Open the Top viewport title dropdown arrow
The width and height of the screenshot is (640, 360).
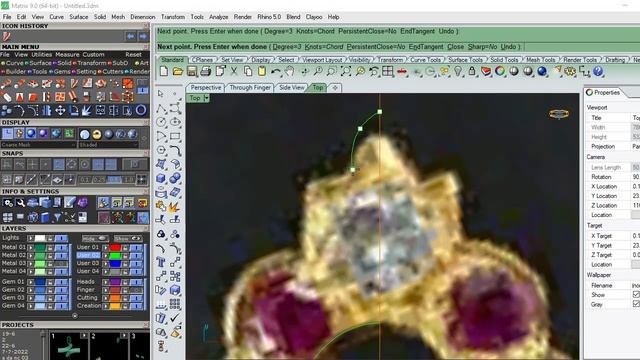[x=206, y=98]
